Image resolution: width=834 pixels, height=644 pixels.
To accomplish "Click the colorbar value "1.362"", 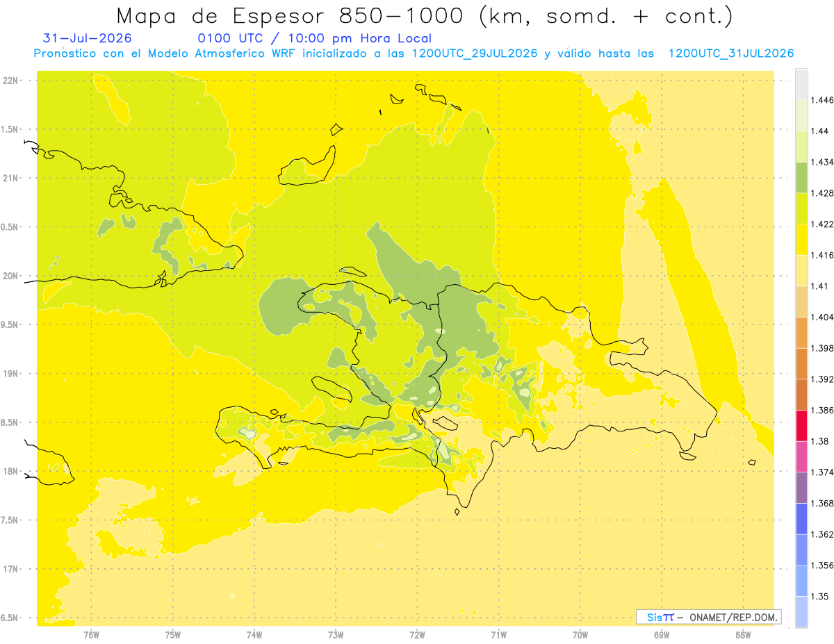I will click(x=822, y=534).
